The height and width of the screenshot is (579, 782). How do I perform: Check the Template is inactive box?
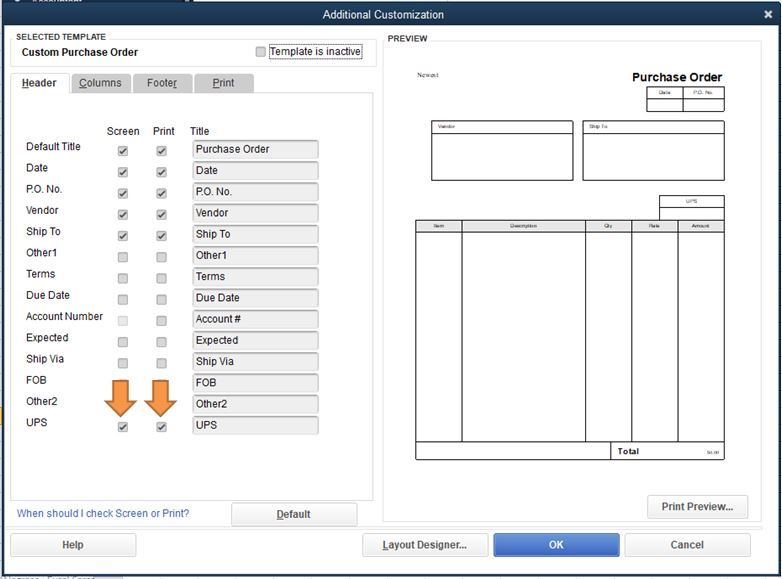(x=260, y=52)
